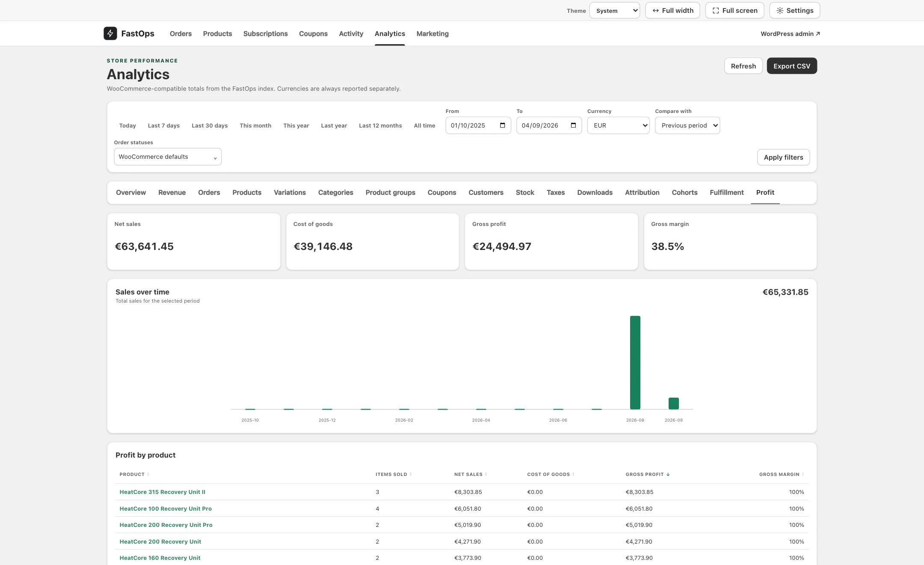Viewport: 924px width, 565px height.
Task: Switch to the Attribution tab
Action: click(x=642, y=193)
